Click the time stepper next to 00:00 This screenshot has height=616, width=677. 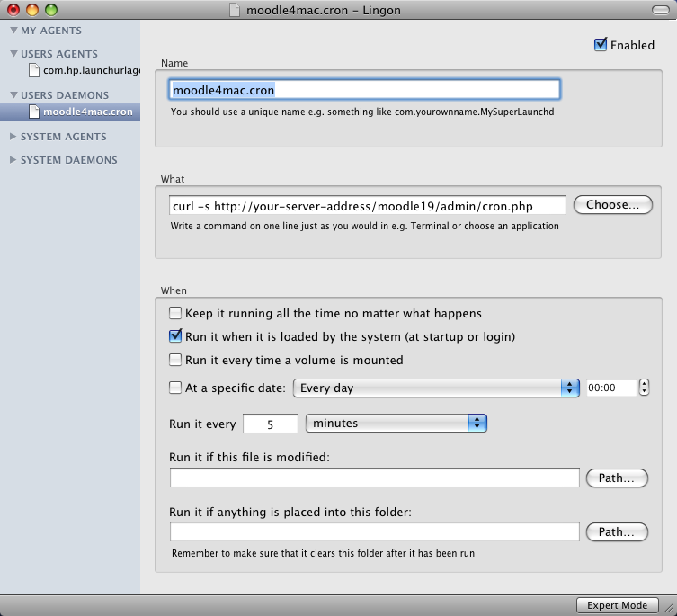pyautogui.click(x=644, y=388)
